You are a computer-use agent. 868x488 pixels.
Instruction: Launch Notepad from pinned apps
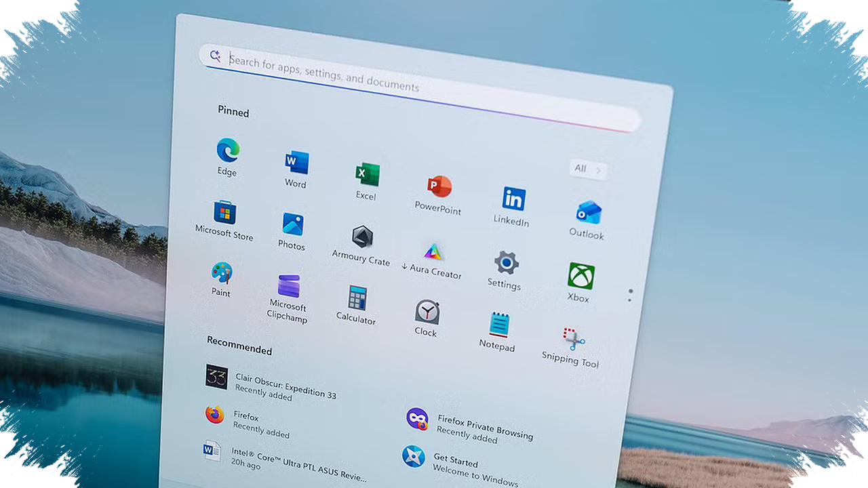(x=499, y=325)
